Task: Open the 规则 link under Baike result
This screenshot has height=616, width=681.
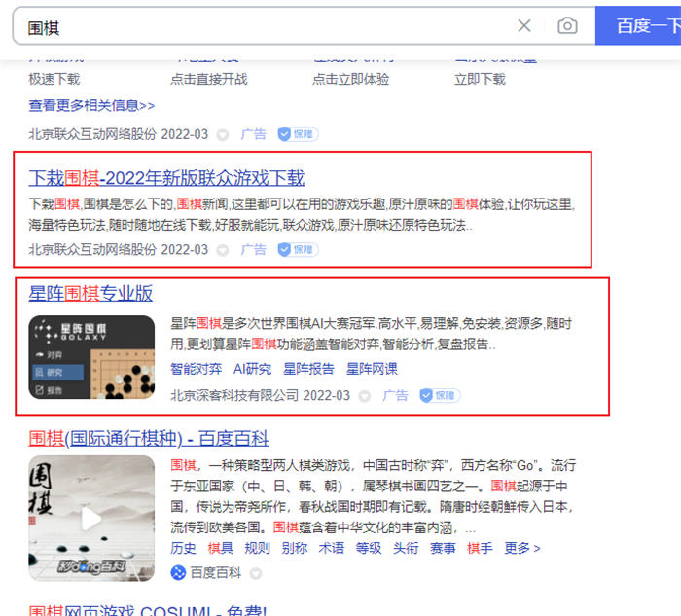Action: click(257, 548)
